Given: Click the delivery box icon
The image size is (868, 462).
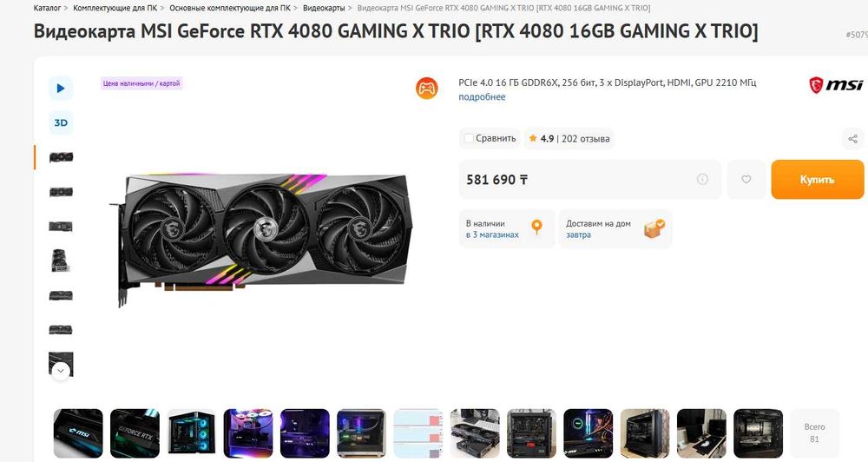Looking at the screenshot, I should [x=654, y=228].
